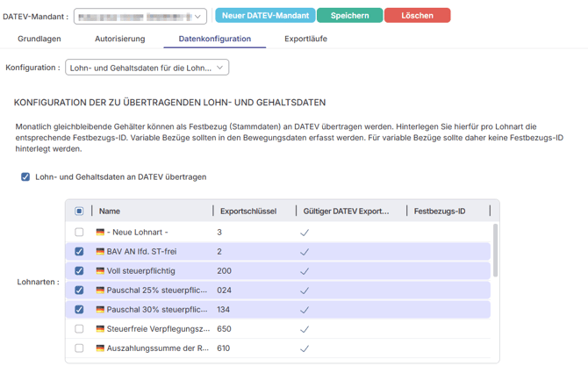Click the Lohnarten table vertical scrollbar
This screenshot has height=373, width=588.
495,250
